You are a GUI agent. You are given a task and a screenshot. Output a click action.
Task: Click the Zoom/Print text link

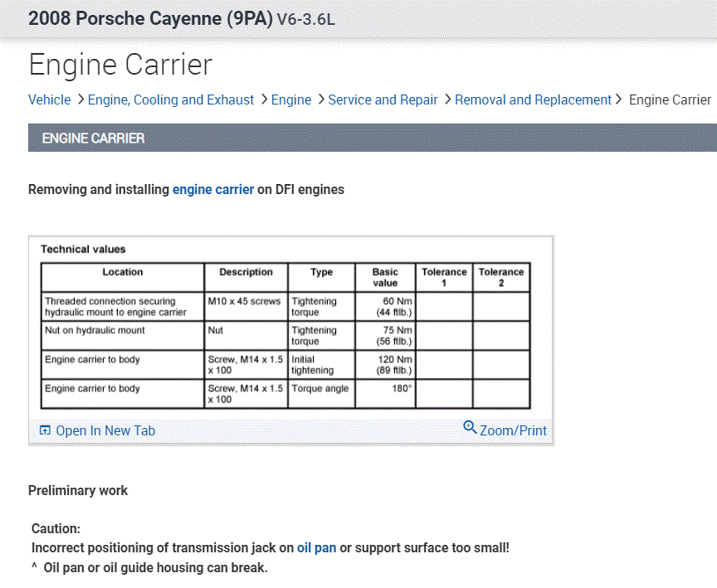513,430
